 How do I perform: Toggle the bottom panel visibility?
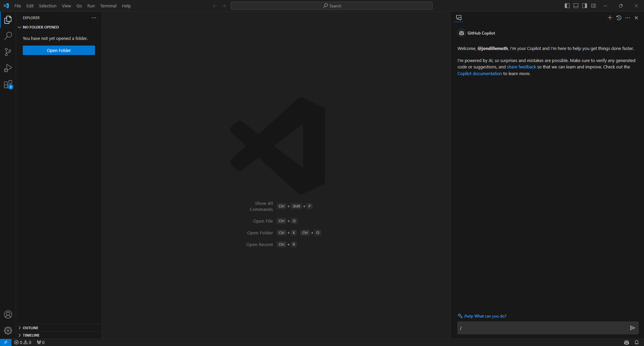pos(576,6)
